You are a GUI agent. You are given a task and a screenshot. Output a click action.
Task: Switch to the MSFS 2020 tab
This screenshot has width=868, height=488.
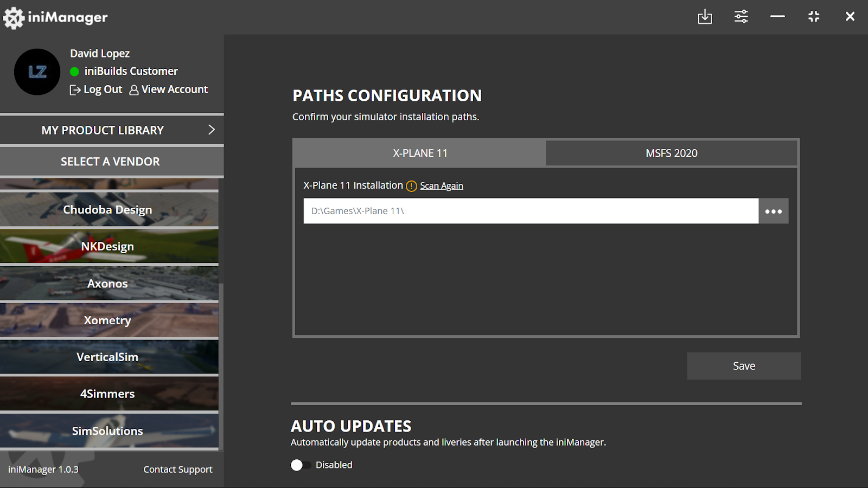point(672,153)
